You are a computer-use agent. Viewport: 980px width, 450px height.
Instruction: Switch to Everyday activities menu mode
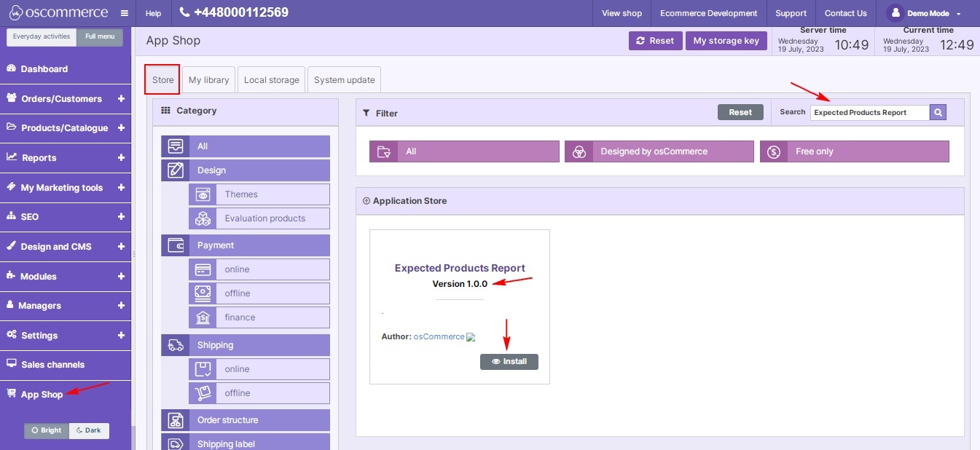click(x=42, y=36)
